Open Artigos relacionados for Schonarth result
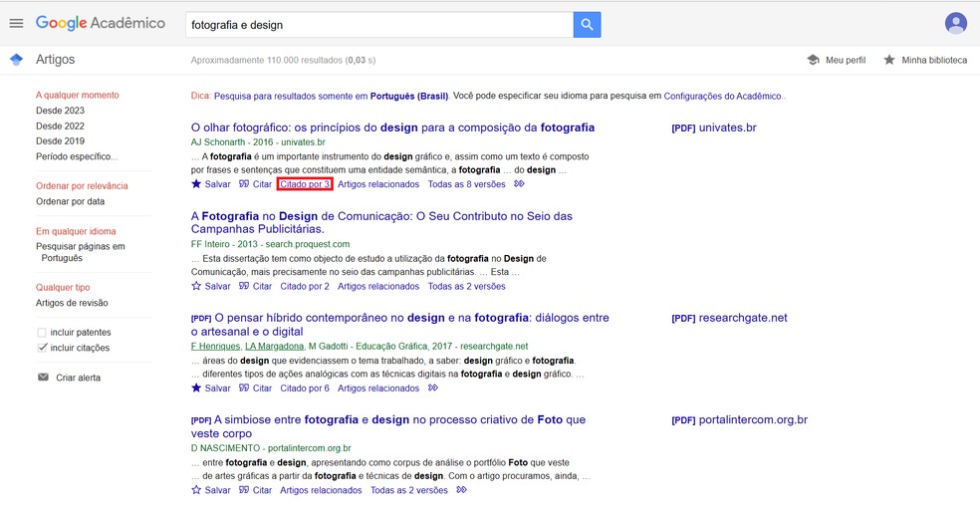The width and height of the screenshot is (980, 515). (378, 183)
